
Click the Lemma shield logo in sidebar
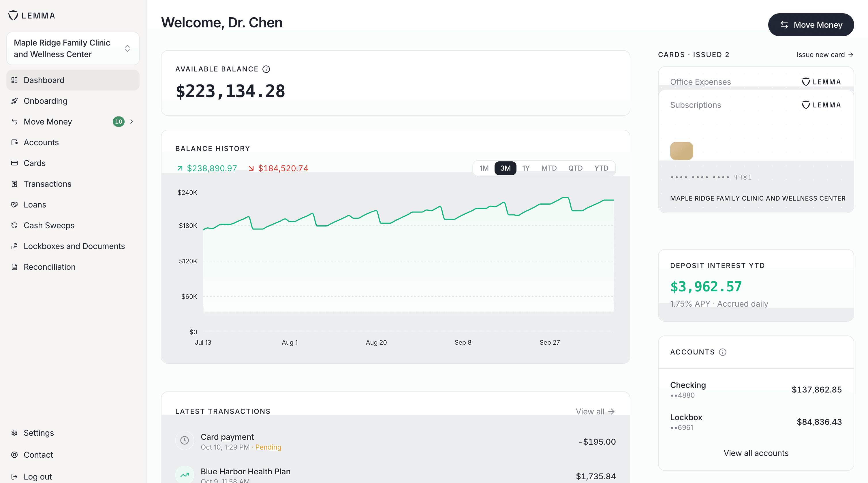[x=13, y=16]
